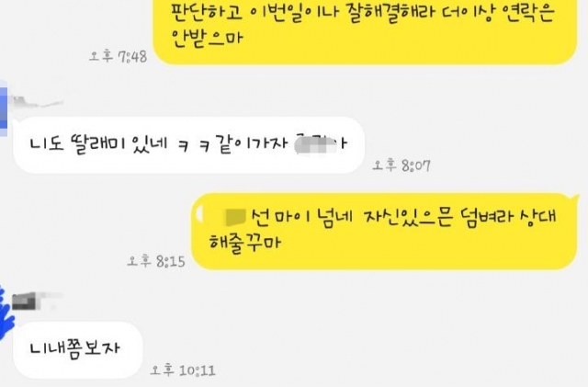
Task: Click the 오후 10:11 timestamp
Action: [x=183, y=370]
